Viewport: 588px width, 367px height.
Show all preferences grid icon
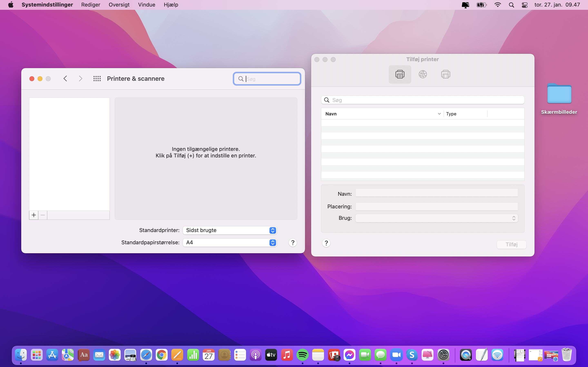tap(97, 79)
